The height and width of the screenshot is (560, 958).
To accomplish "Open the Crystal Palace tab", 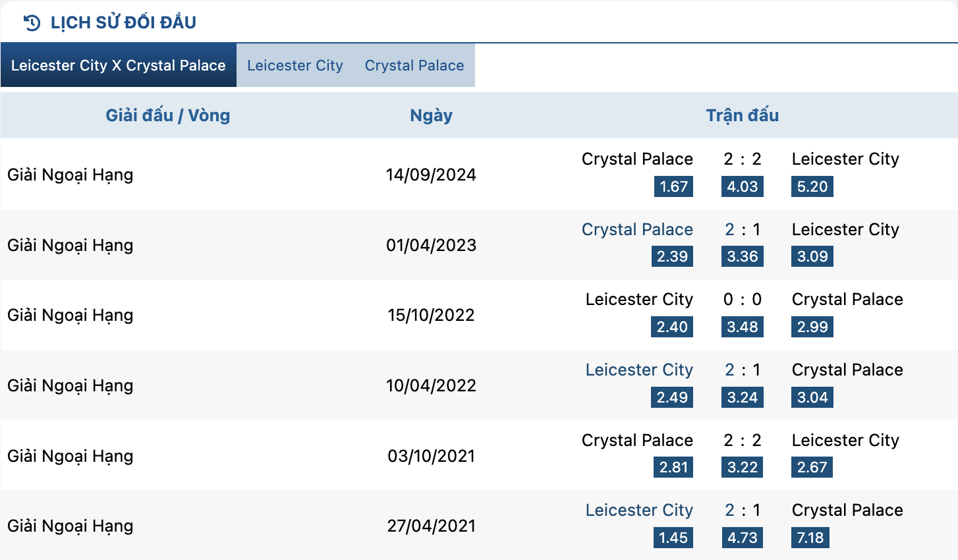I will click(x=414, y=65).
